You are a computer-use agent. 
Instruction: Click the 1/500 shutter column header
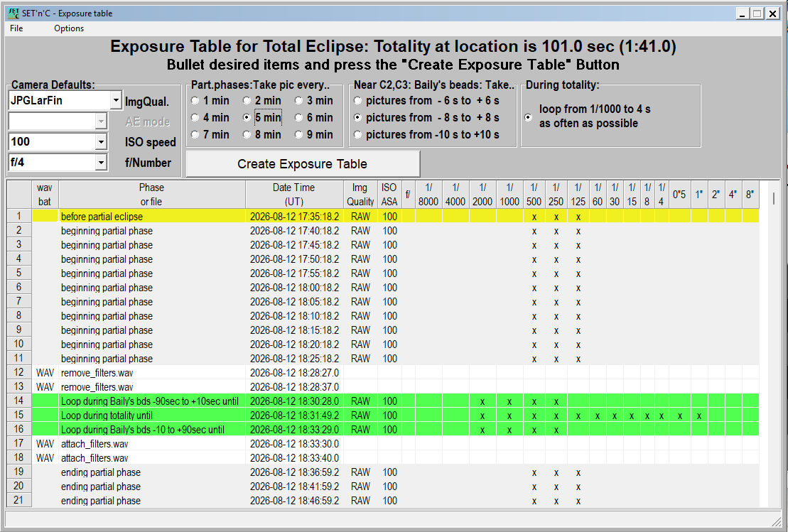pos(534,195)
